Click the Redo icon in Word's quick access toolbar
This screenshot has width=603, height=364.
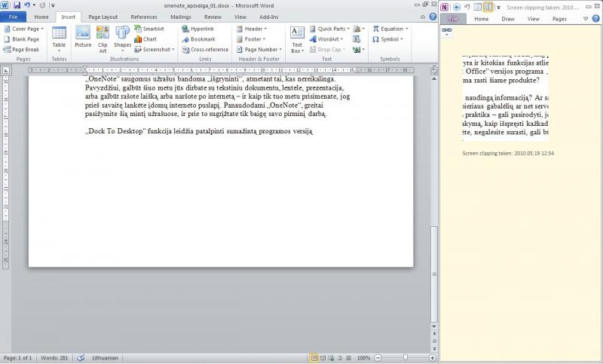tap(42, 5)
